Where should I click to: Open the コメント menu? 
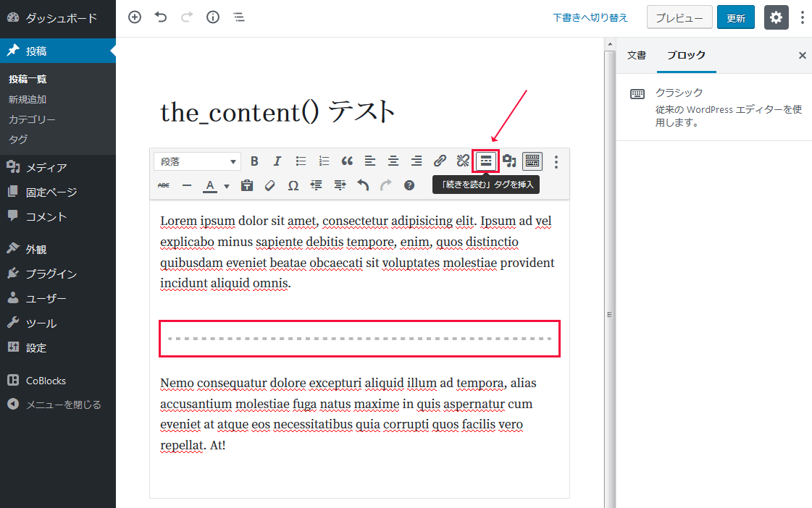[x=58, y=216]
